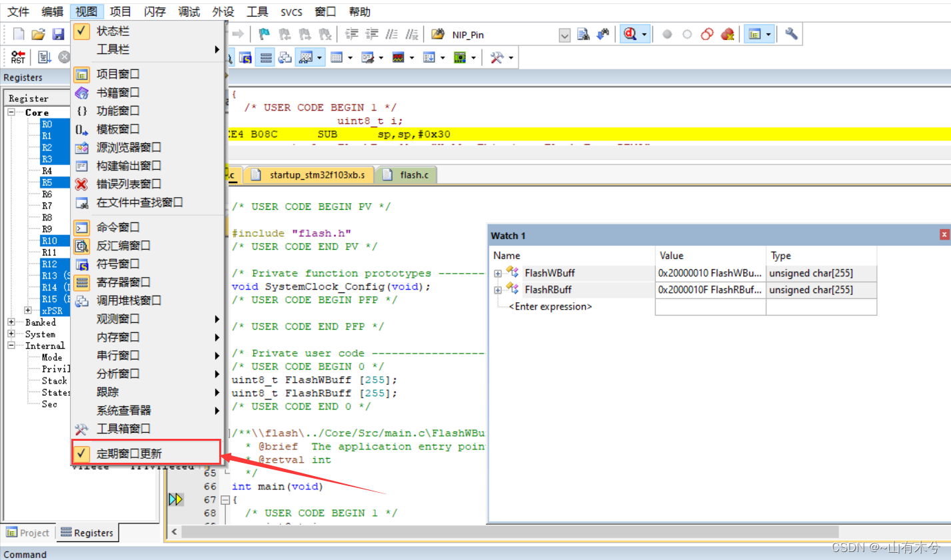The height and width of the screenshot is (560, 951).
Task: Select 反汇编窗口 menu entry
Action: tap(147, 246)
